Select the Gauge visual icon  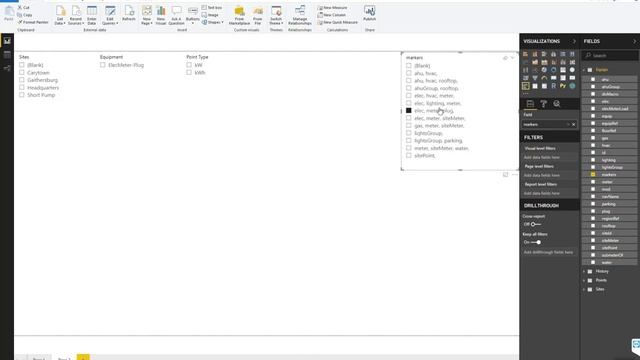544,78
